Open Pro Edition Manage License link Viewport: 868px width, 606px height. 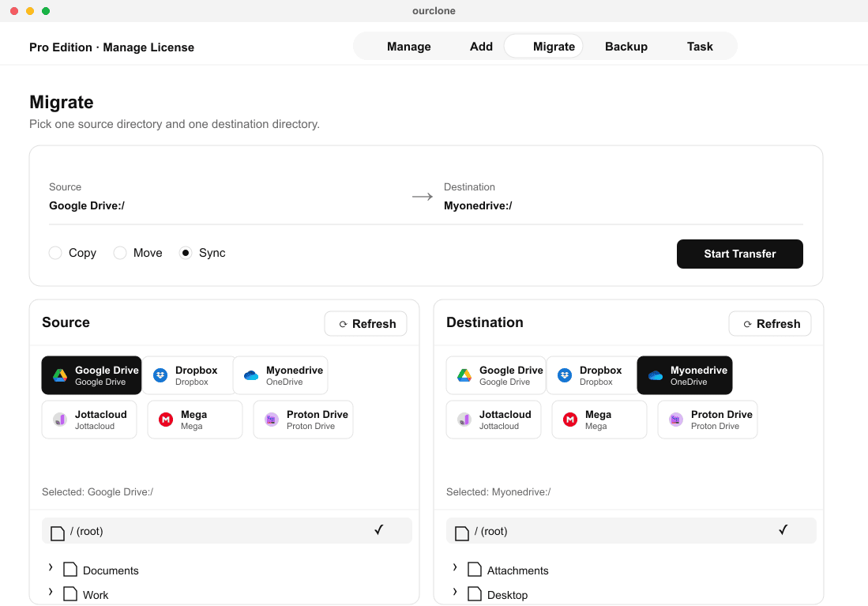(111, 47)
